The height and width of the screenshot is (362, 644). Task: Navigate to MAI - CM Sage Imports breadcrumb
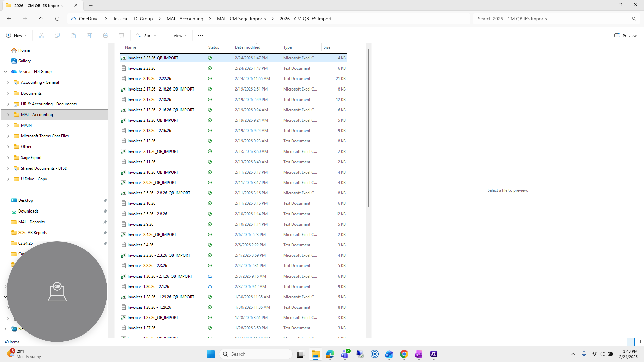pyautogui.click(x=241, y=19)
